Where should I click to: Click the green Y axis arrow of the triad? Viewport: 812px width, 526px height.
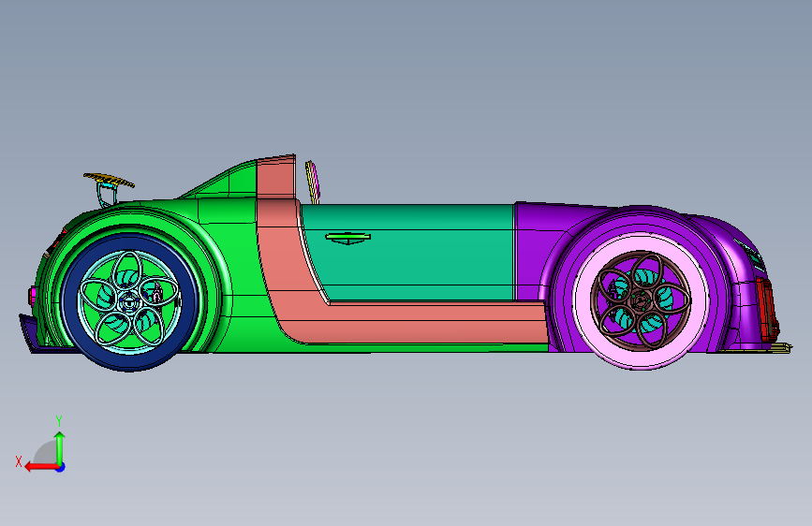(60, 448)
